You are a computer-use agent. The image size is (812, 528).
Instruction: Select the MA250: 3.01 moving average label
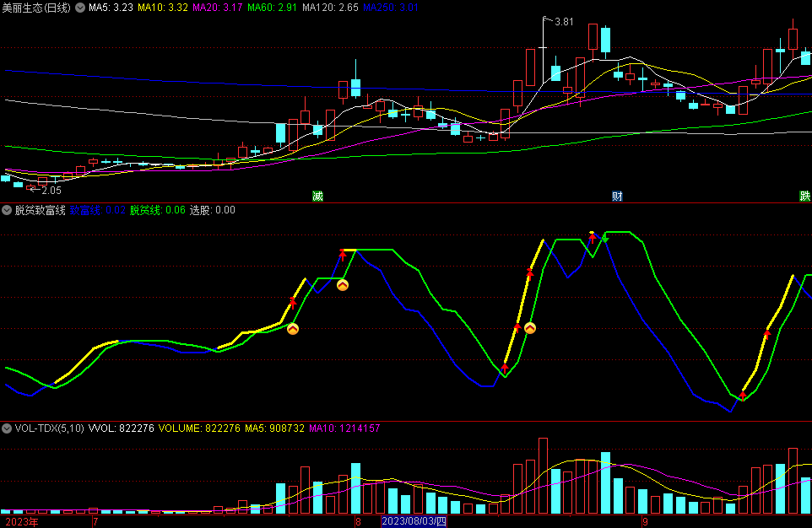click(x=391, y=8)
